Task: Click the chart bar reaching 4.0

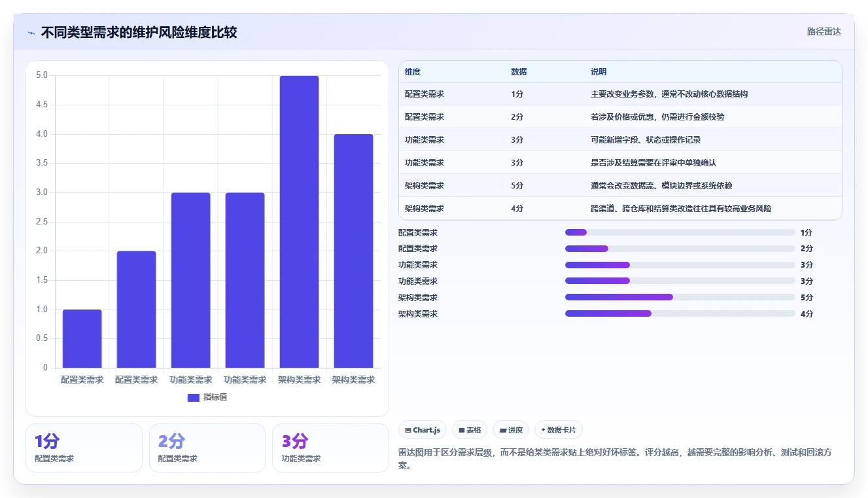Action: pyautogui.click(x=353, y=251)
